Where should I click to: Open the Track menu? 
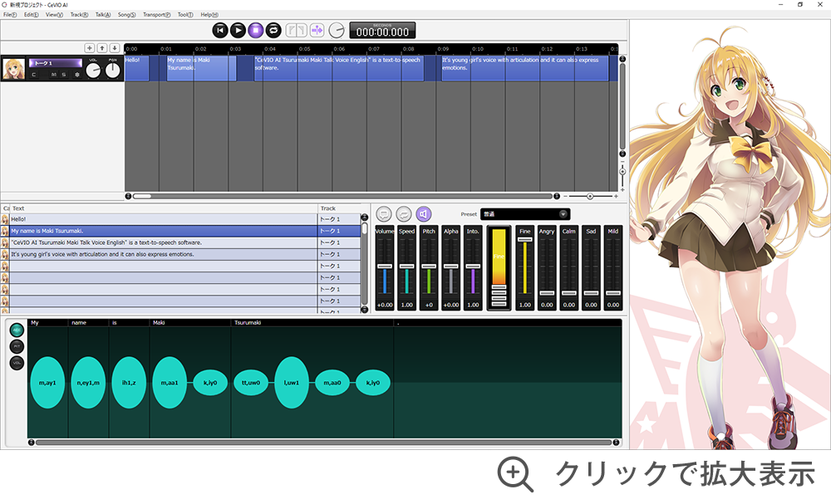pos(80,15)
